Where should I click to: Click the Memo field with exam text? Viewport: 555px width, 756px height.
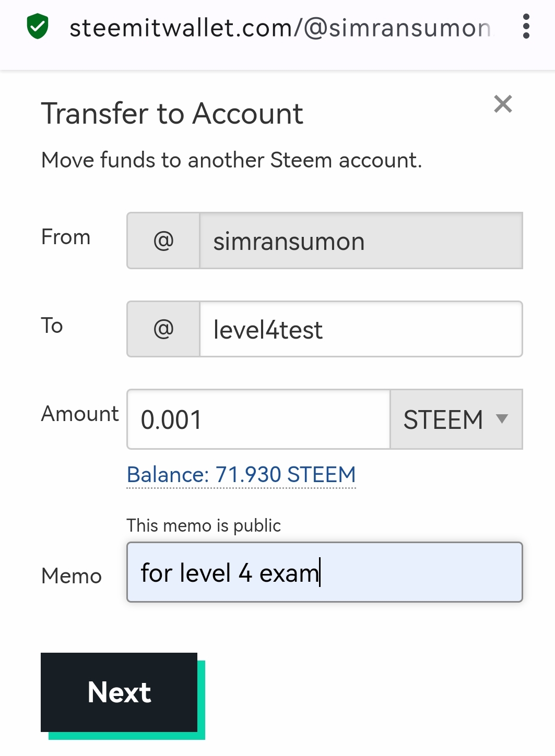[324, 572]
